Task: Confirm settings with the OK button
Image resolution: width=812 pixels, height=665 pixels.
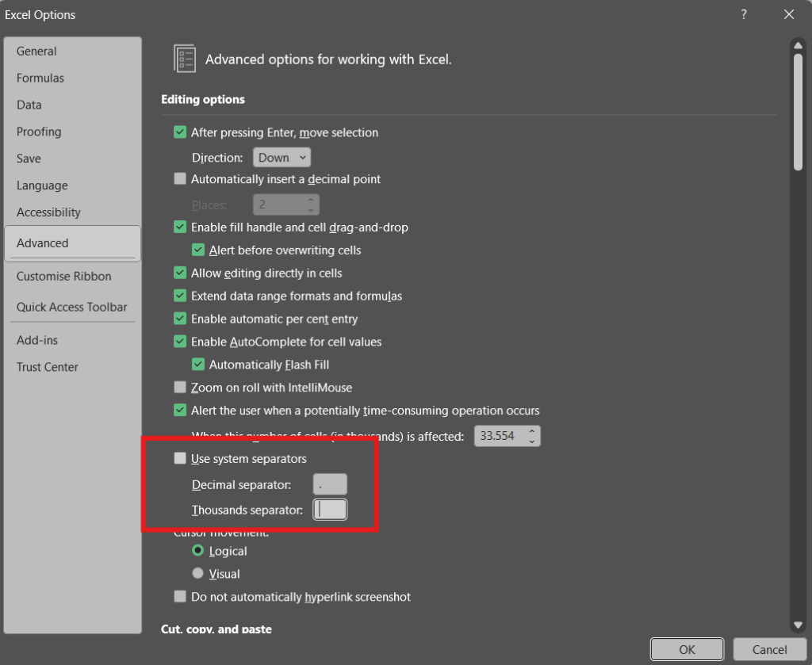Action: (x=687, y=649)
